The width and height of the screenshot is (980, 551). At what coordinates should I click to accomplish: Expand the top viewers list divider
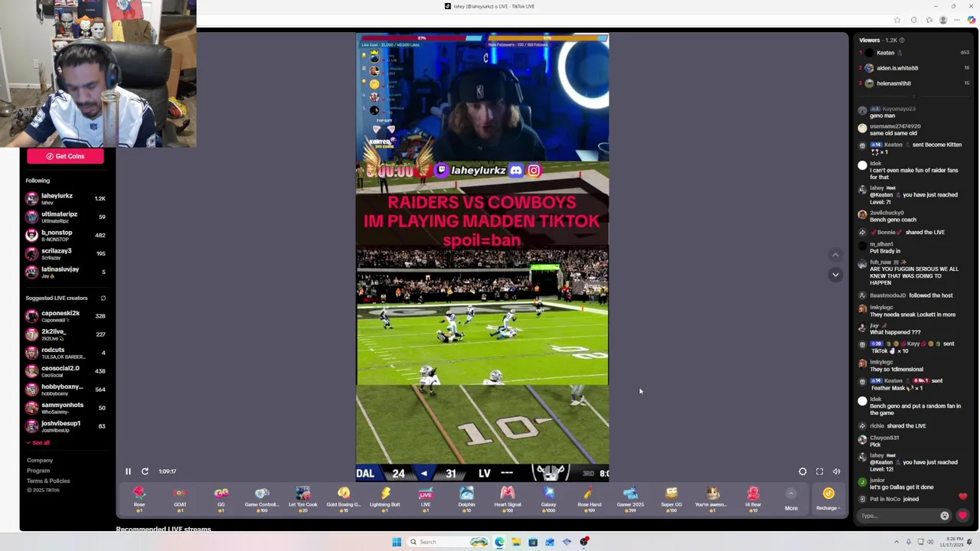[913, 96]
